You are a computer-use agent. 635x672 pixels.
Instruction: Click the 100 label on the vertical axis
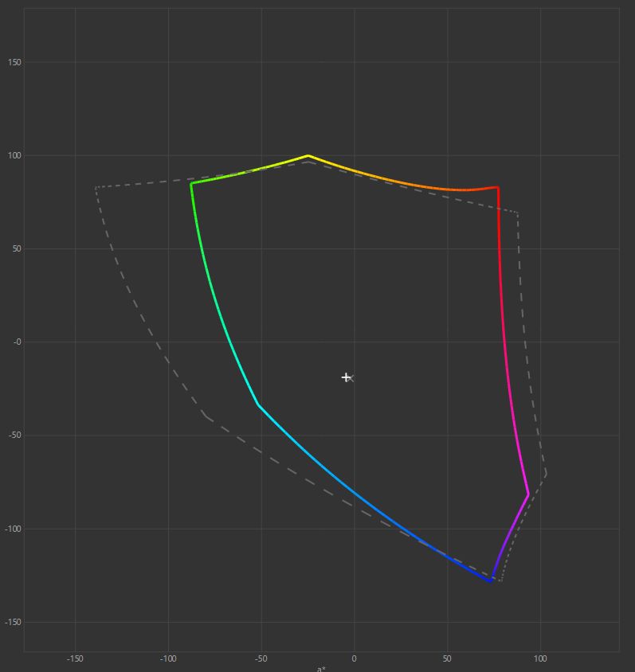tap(14, 155)
